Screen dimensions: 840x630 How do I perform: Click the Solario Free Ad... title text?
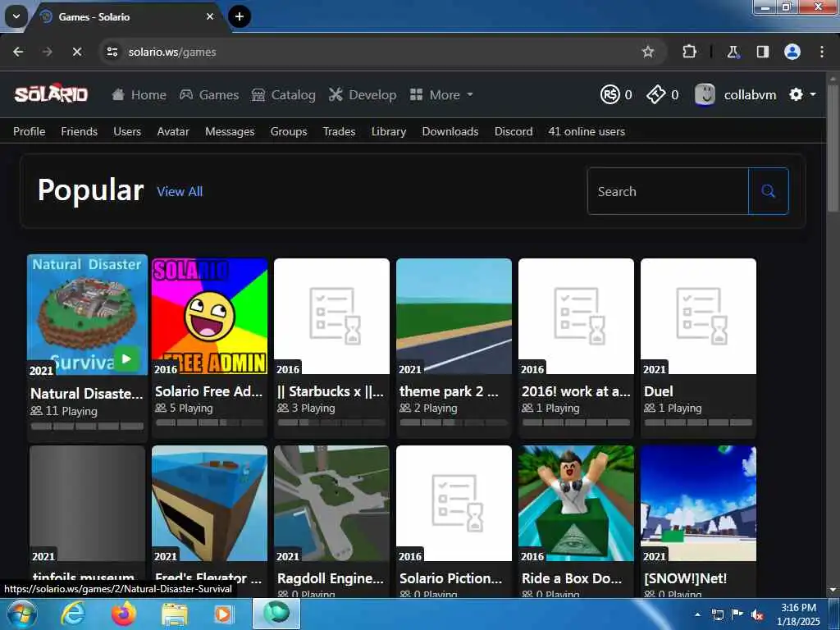pos(209,391)
